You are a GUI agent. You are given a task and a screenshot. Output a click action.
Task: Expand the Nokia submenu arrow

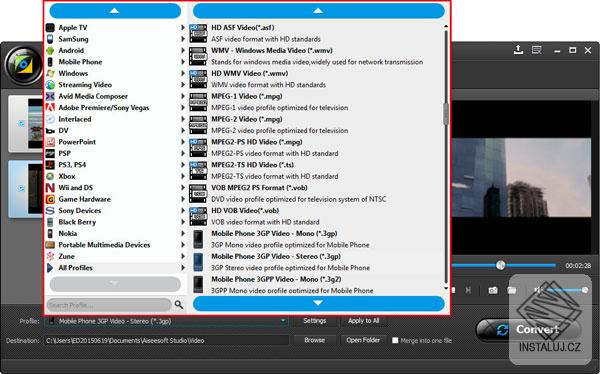pos(183,234)
